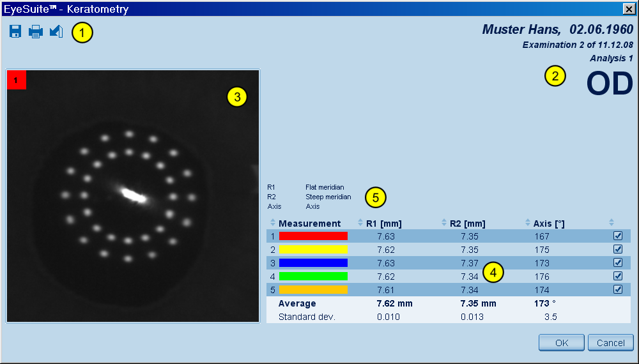Click the red 1 marker on image
Viewport: 639px width, 364px height.
point(16,80)
